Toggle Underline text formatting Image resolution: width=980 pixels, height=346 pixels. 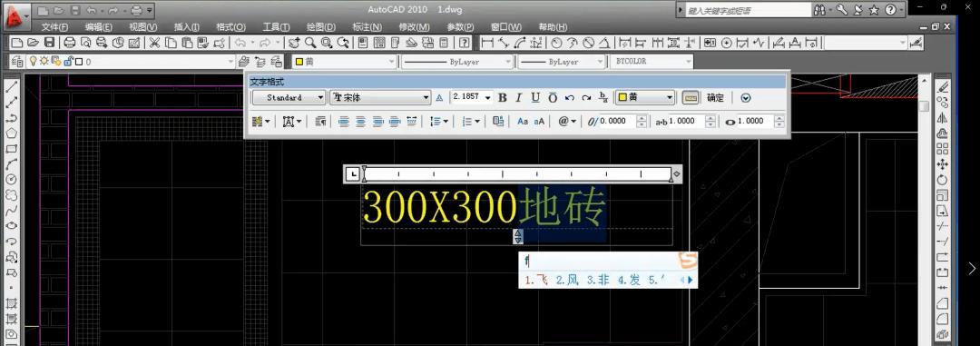tap(535, 97)
